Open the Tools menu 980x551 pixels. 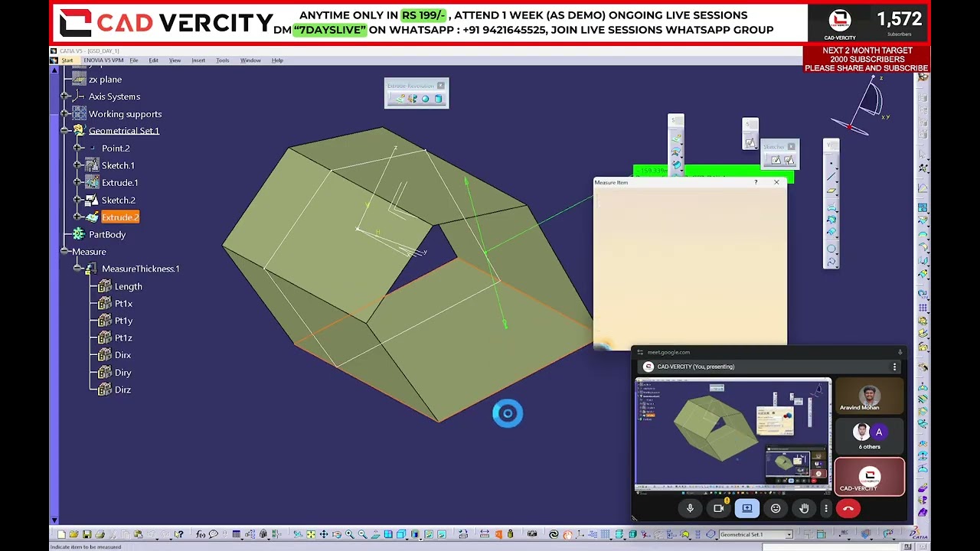(x=223, y=60)
